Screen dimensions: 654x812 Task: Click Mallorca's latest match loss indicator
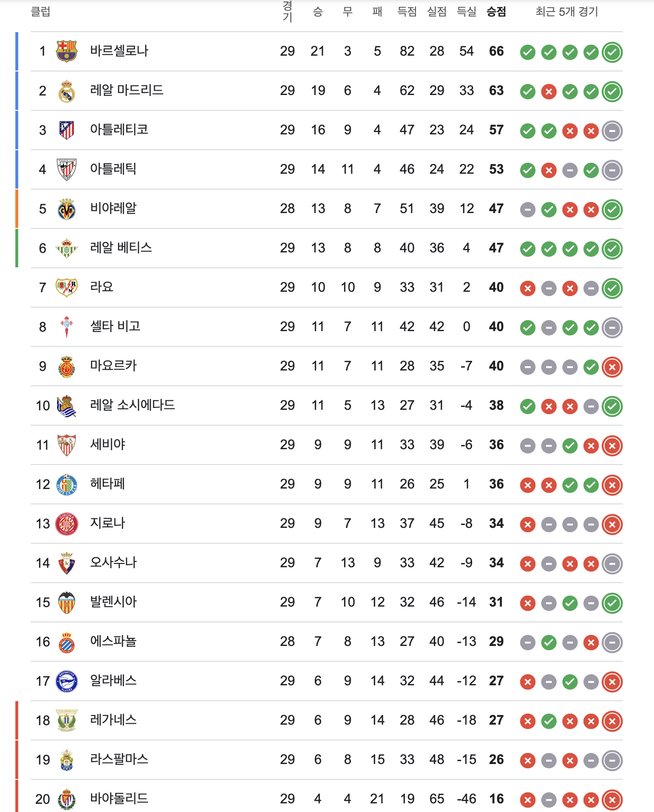pyautogui.click(x=612, y=367)
